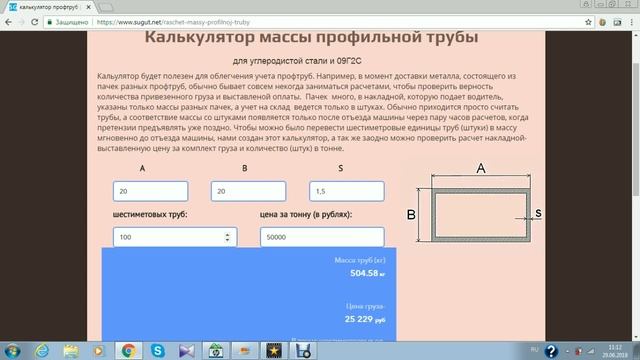Reload the page with the refresh icon
This screenshot has width=640, height=360.
(x=35, y=22)
